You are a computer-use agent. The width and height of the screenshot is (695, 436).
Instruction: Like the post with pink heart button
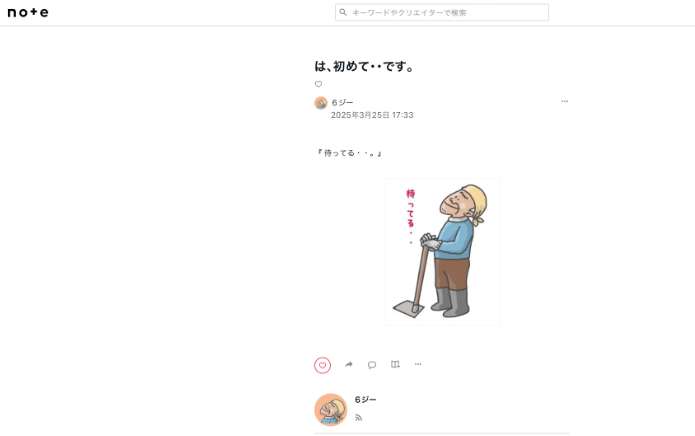tap(322, 365)
